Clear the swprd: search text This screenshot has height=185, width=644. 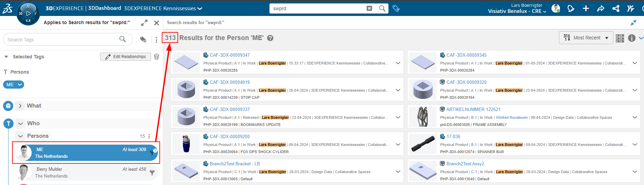369,8
